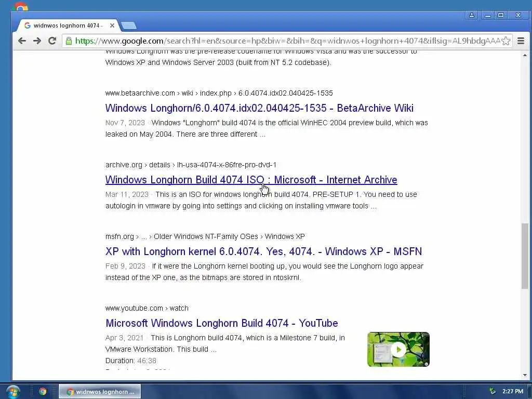Launch Chrome from the quick launch icon

[x=43, y=392]
